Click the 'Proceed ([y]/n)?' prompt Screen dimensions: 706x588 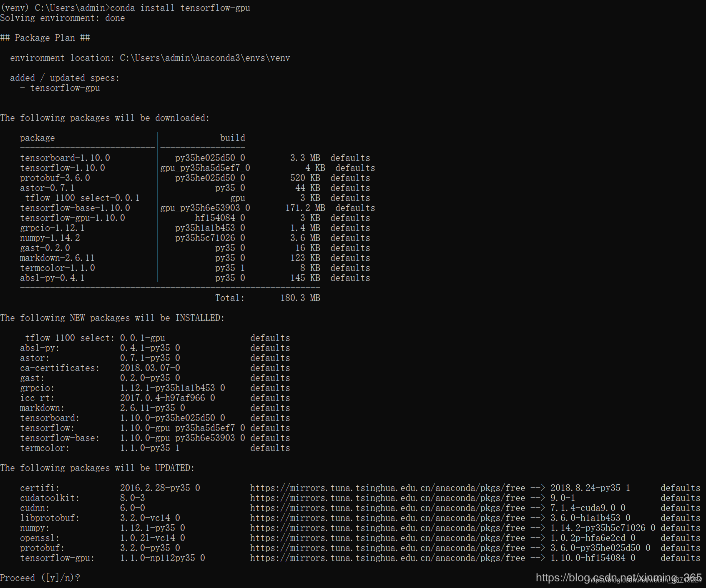[40, 578]
